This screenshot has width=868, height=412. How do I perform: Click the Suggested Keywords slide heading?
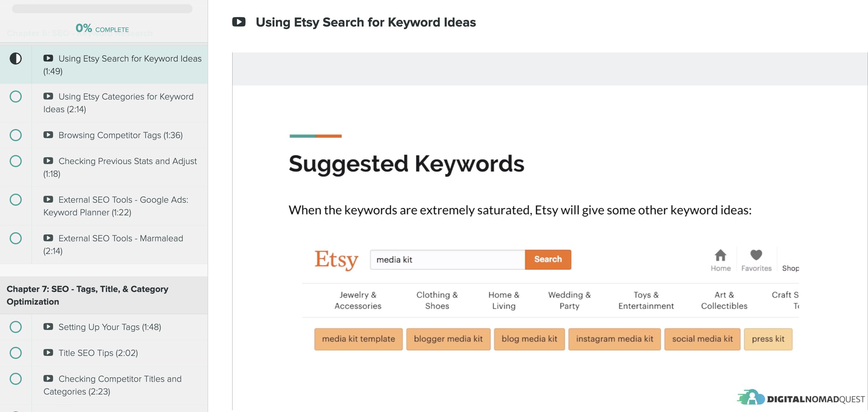(406, 164)
